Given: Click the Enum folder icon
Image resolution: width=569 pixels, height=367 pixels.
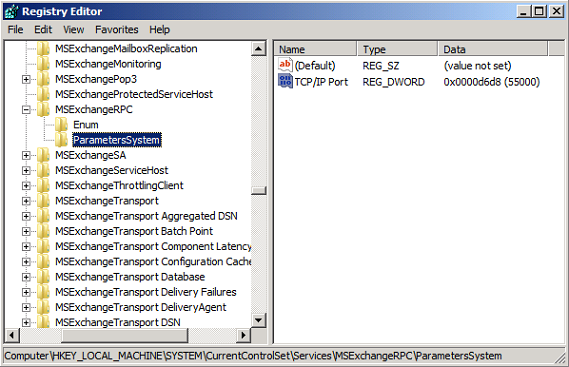Looking at the screenshot, I should (x=61, y=125).
